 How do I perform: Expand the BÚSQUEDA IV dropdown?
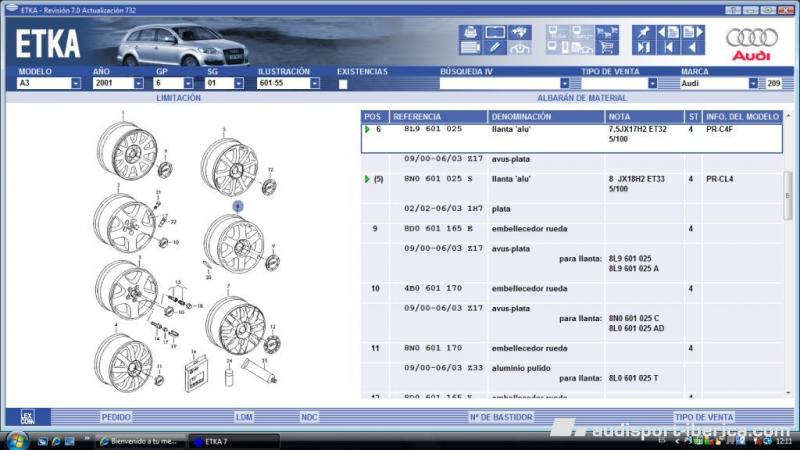[x=564, y=83]
